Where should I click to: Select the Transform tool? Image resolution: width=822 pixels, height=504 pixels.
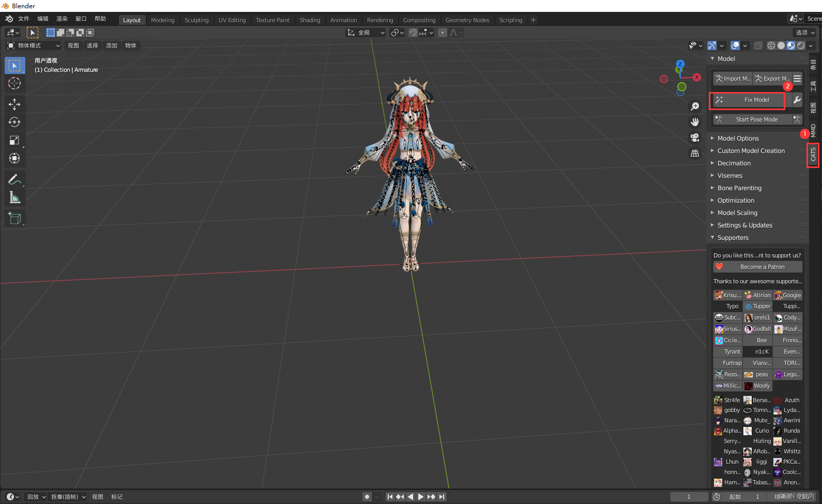point(14,158)
